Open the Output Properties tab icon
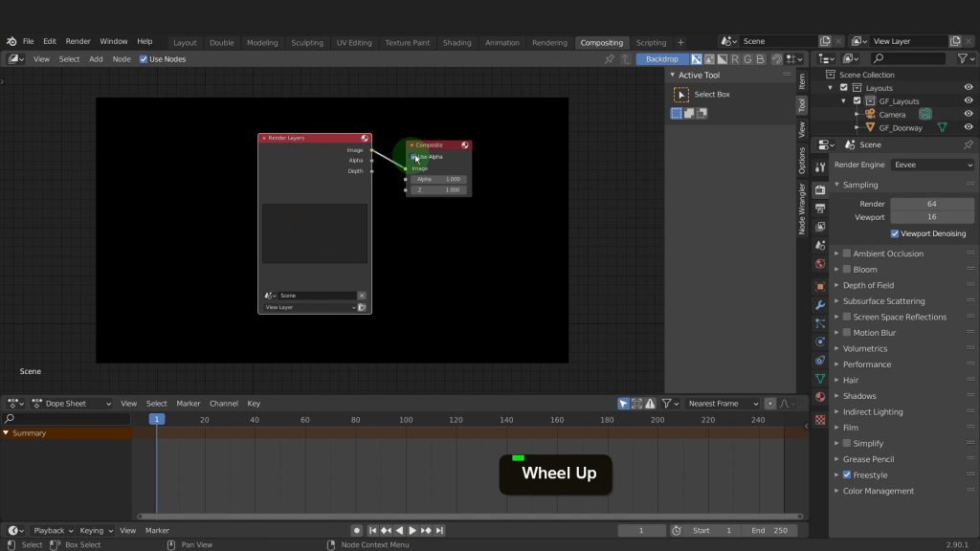This screenshot has width=980, height=551. [820, 209]
